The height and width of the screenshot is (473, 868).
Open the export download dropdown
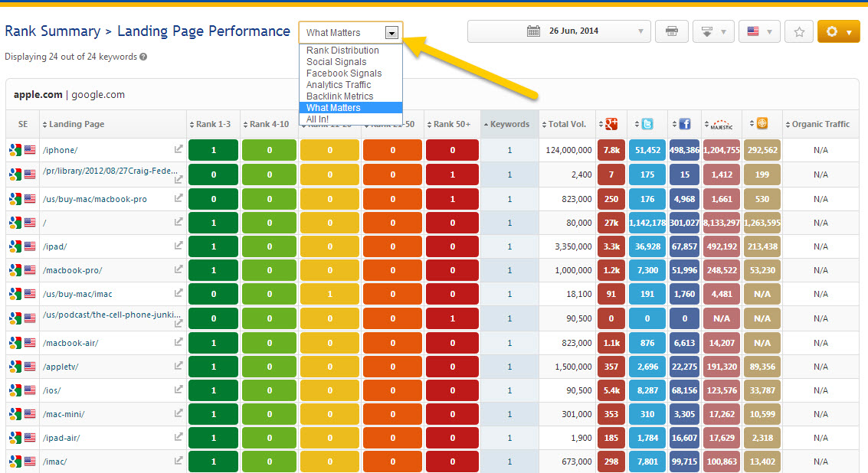pyautogui.click(x=713, y=31)
